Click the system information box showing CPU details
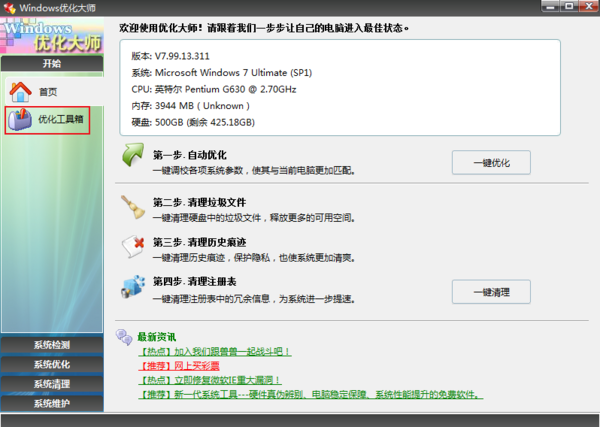The image size is (600, 427). 339,86
